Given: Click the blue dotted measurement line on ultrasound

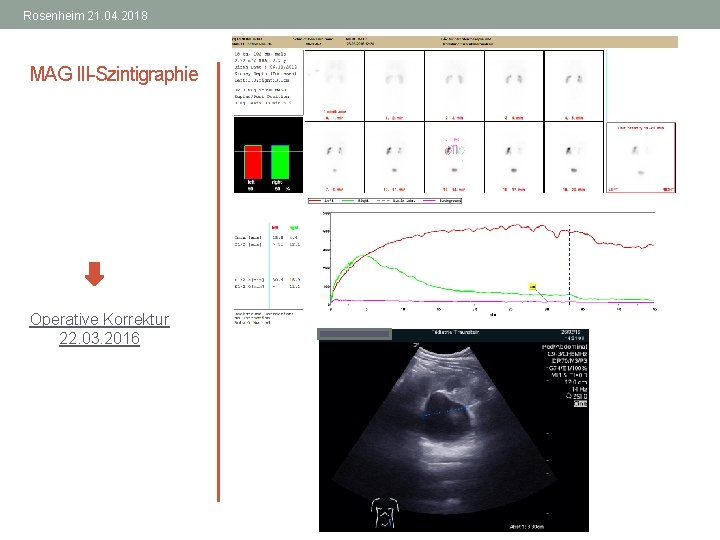Looking at the screenshot, I should pos(444,411).
